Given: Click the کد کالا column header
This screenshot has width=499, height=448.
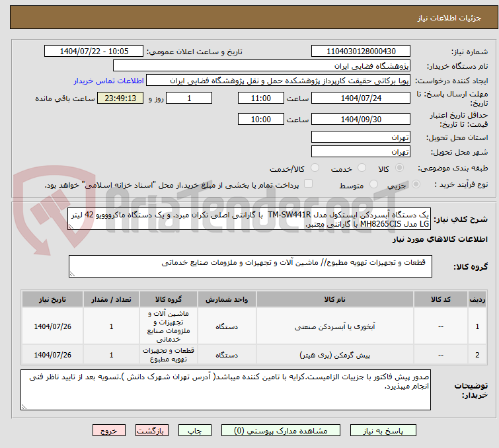Looking at the screenshot, I should coord(440,299).
